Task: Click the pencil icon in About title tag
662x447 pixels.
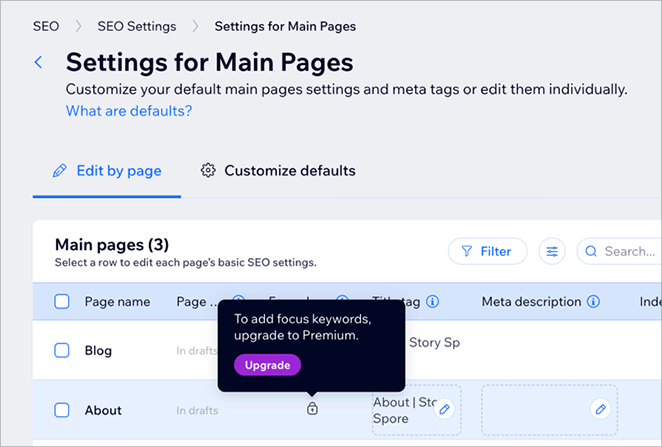Action: (445, 409)
